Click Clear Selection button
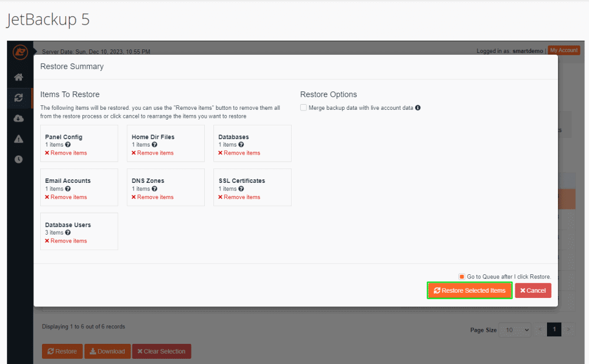The image size is (589, 364). tap(162, 351)
